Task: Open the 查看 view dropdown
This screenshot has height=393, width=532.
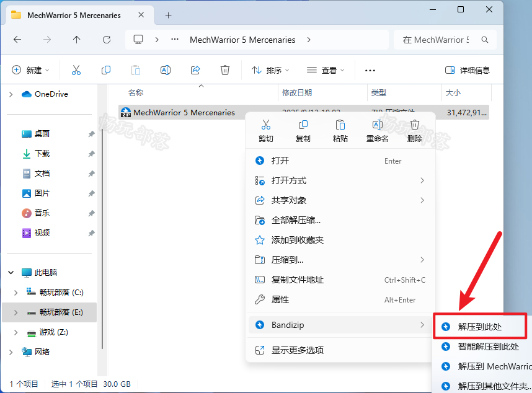Action: (326, 70)
